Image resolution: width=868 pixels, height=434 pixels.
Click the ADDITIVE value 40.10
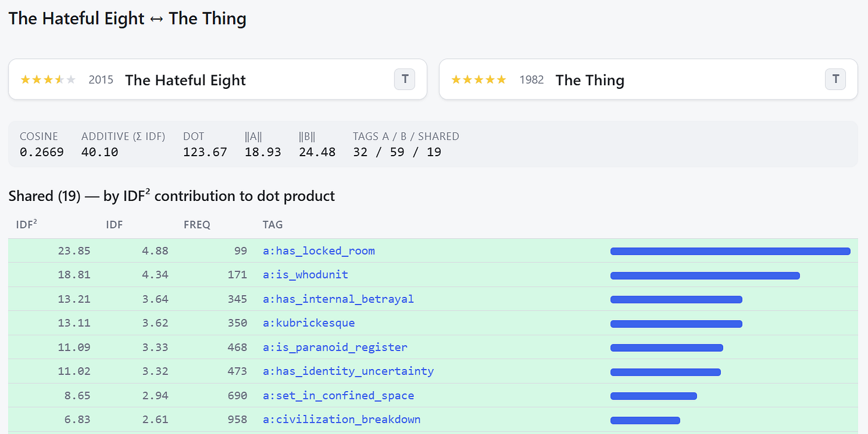click(x=100, y=152)
